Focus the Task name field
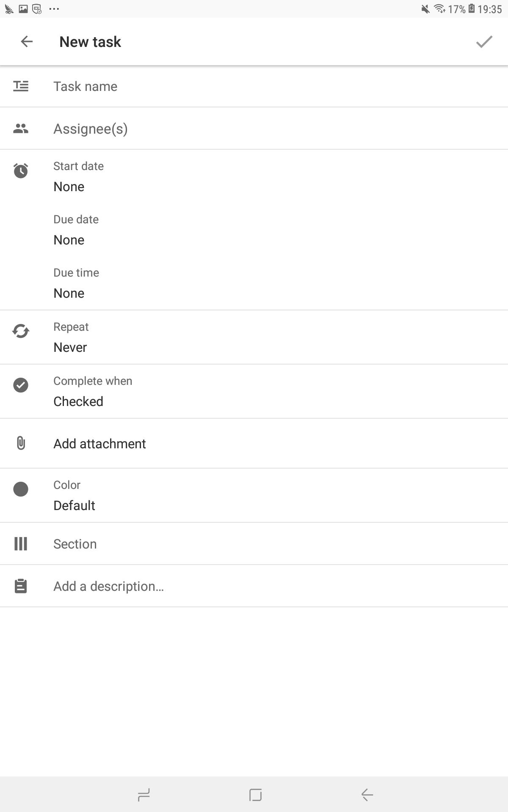 [254, 86]
